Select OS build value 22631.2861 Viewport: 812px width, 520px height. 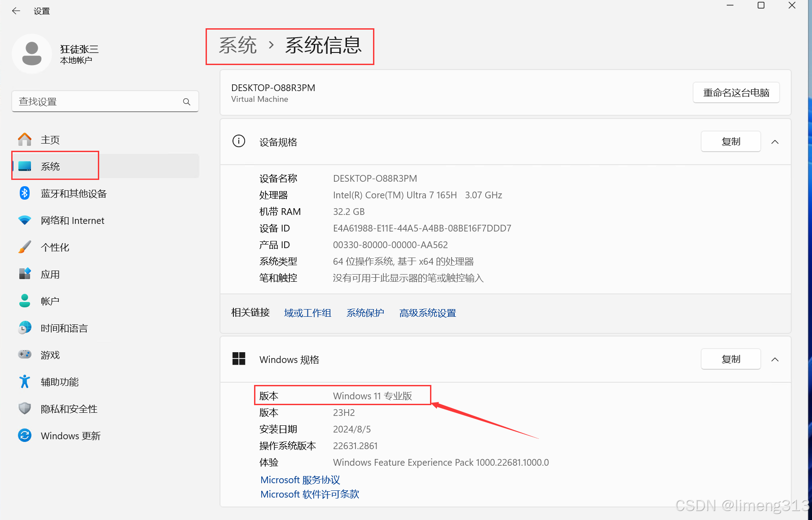355,446
